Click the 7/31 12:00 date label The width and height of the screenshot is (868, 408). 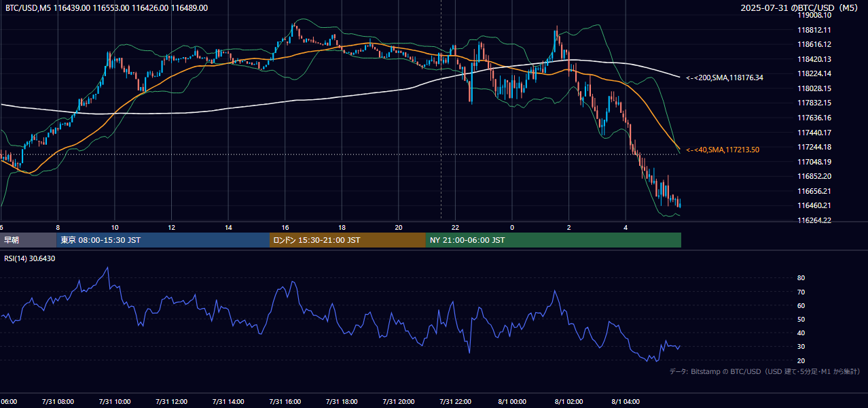172,401
